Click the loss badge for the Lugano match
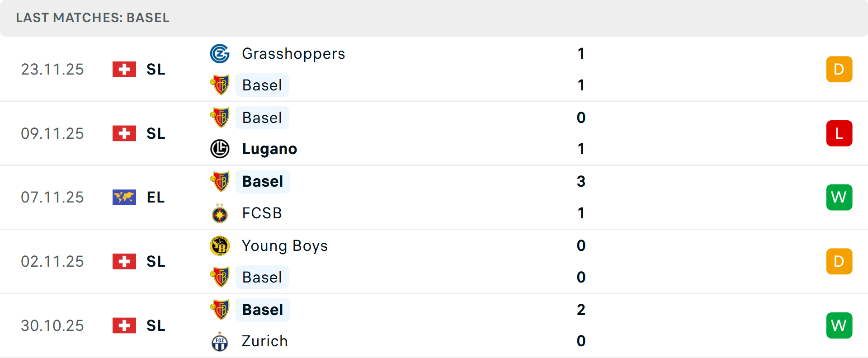Screen dimensions: 868x358 click(839, 133)
